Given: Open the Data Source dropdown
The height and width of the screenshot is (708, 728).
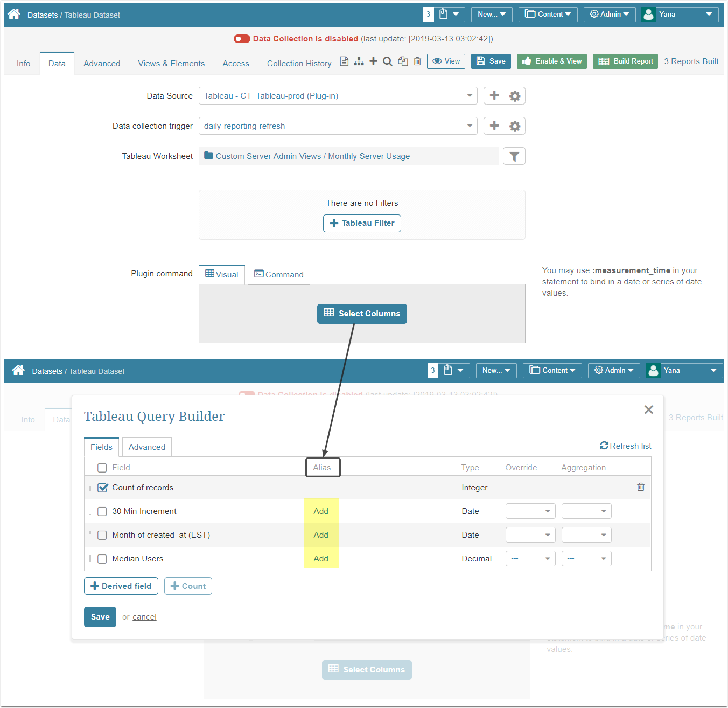Looking at the screenshot, I should [338, 96].
